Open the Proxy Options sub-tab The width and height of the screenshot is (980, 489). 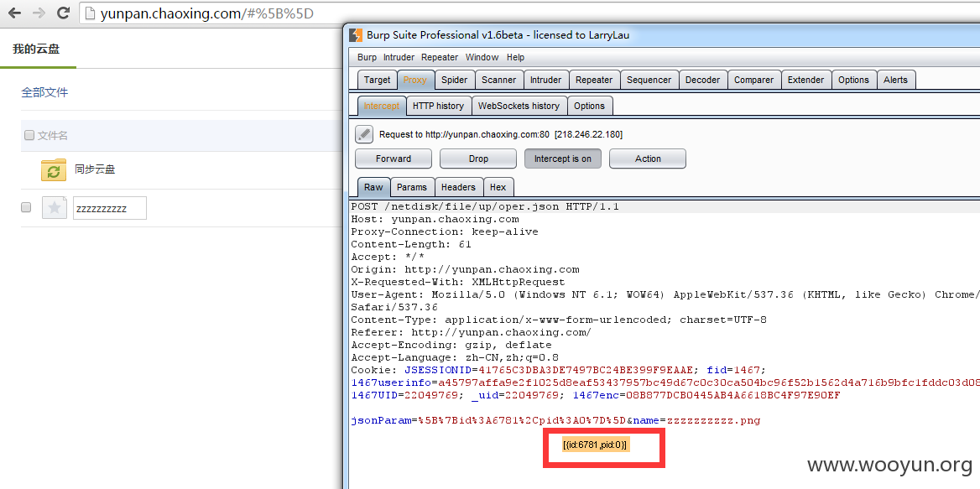[589, 107]
